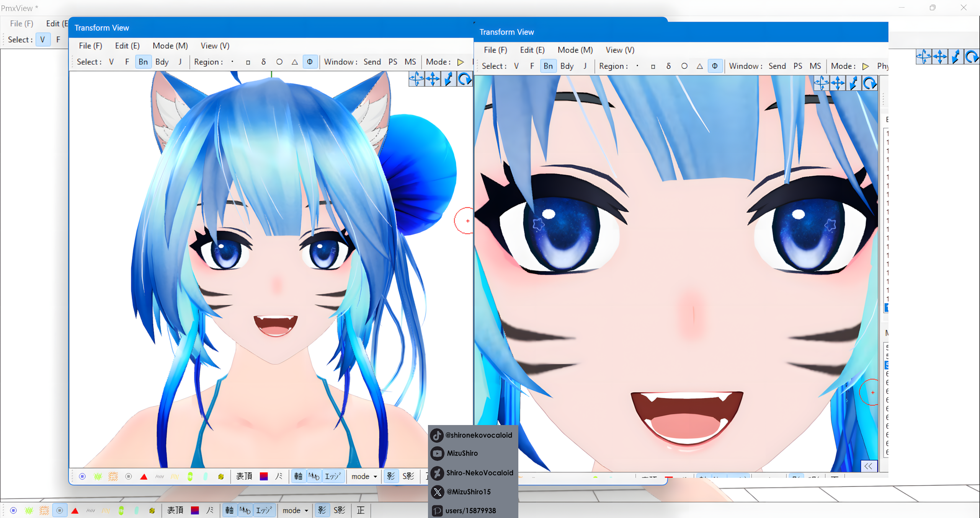Image resolution: width=980 pixels, height=518 pixels.
Task: Click PS button in left Transform View
Action: tap(393, 62)
